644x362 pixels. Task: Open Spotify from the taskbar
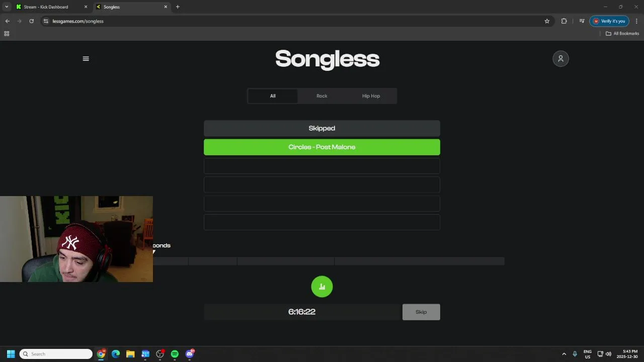[175, 354]
